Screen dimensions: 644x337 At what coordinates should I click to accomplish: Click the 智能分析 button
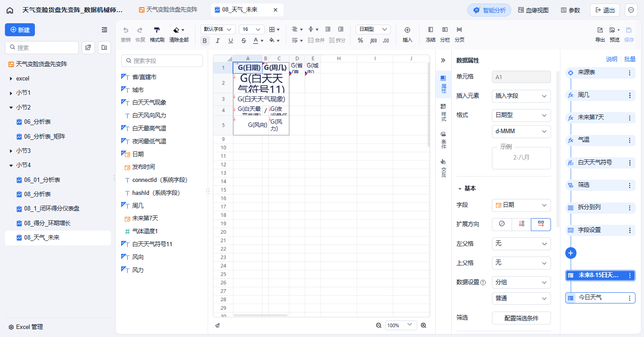tap(489, 10)
